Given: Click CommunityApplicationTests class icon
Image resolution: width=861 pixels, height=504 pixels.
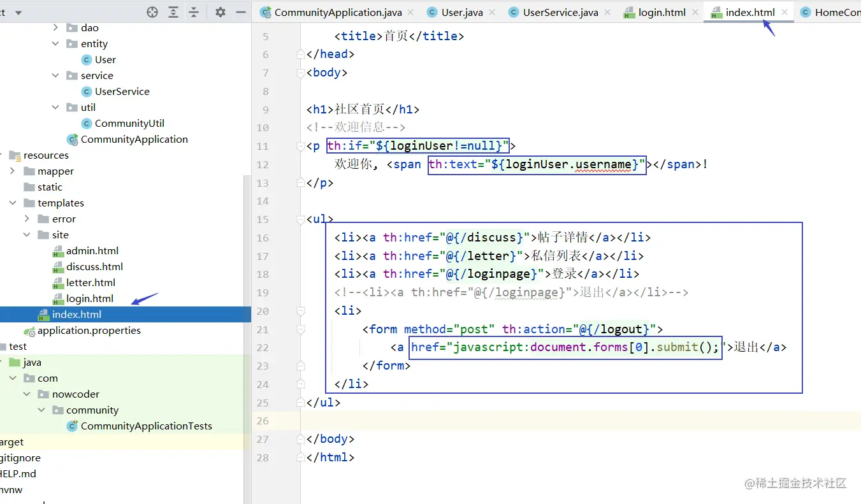Looking at the screenshot, I should pos(73,426).
